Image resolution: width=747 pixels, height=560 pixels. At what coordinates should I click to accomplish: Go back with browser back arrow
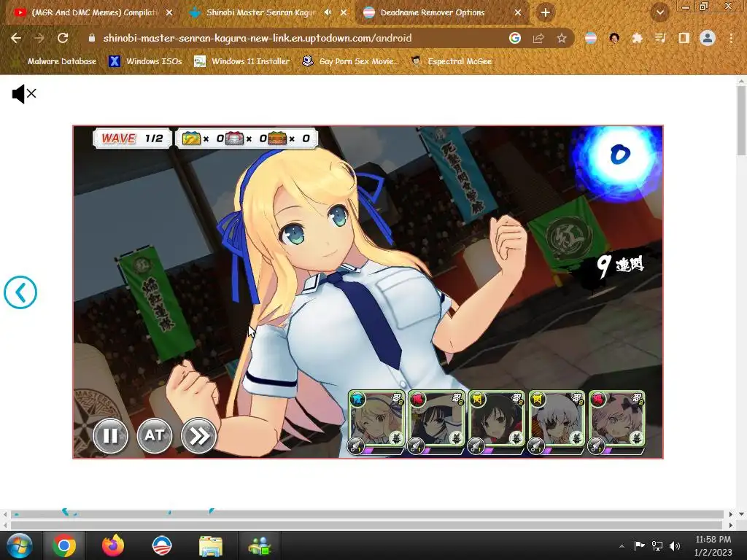coord(16,38)
